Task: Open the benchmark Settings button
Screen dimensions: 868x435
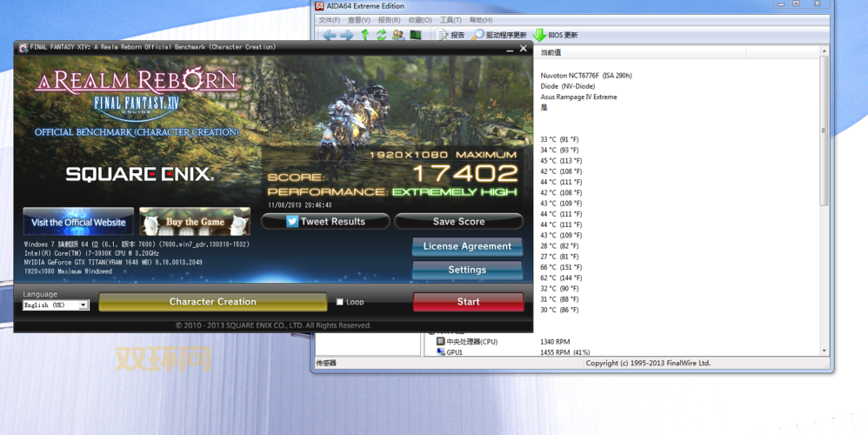Action: [x=467, y=270]
